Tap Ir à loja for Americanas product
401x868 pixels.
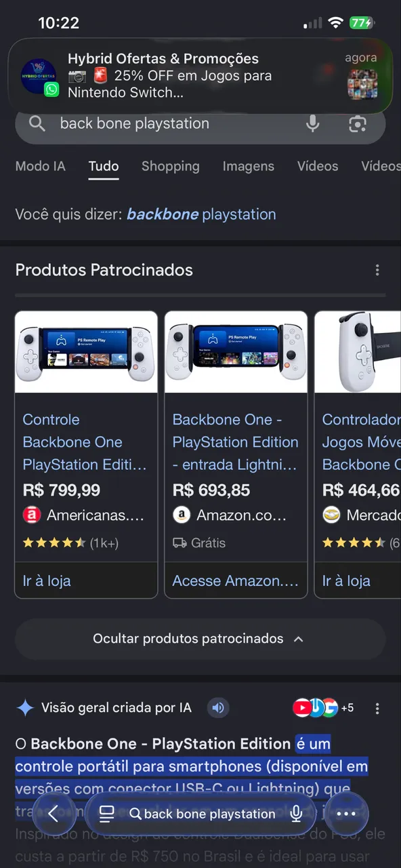point(47,581)
